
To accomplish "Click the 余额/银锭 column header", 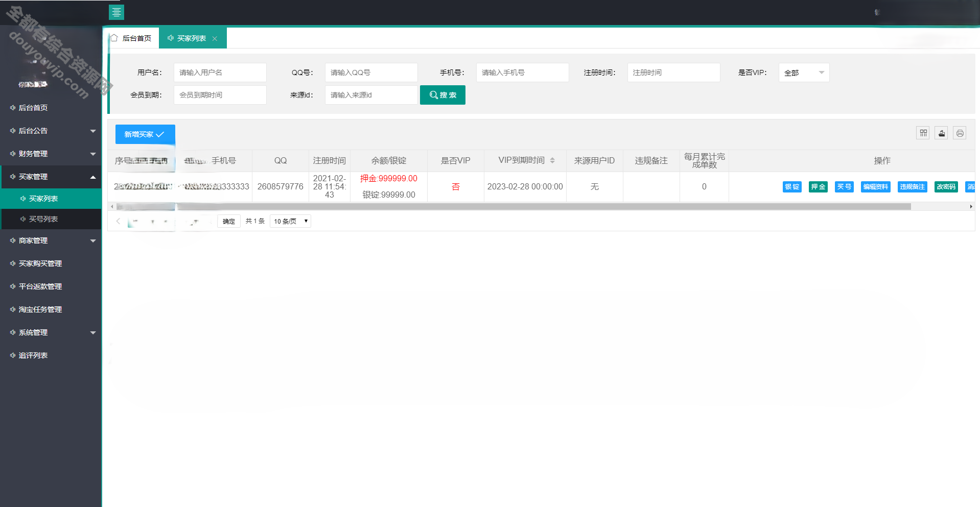I will pos(389,161).
